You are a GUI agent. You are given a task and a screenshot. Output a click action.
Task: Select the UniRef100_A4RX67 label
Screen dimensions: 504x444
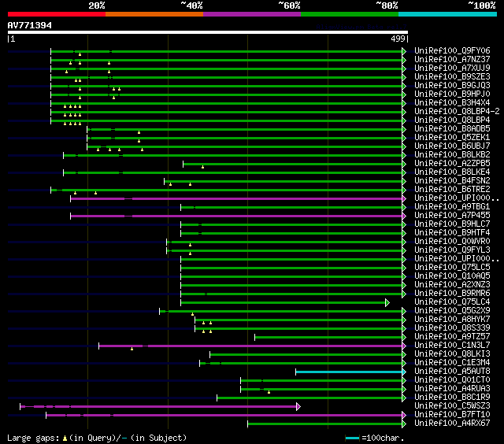click(x=452, y=424)
